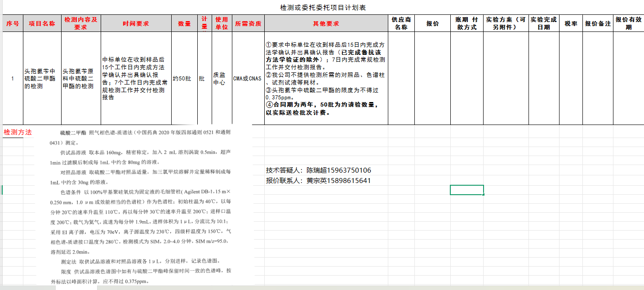Click the 账期 付款方式 header cell

[x=466, y=23]
